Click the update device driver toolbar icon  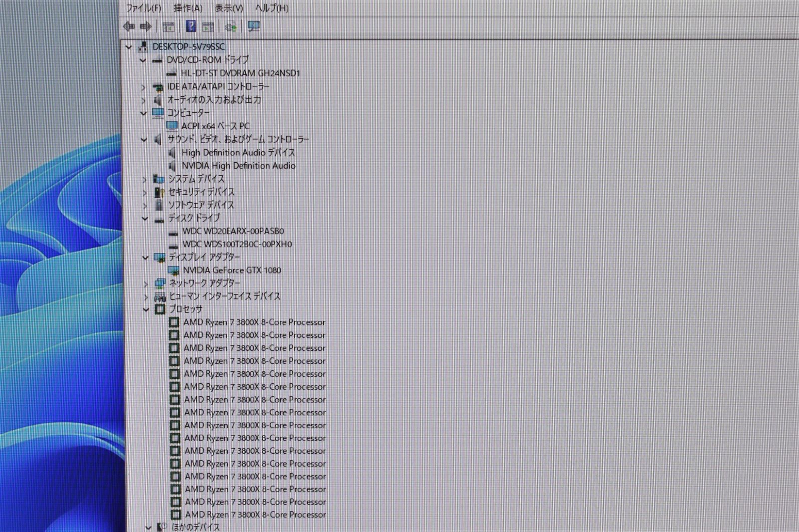[231, 26]
